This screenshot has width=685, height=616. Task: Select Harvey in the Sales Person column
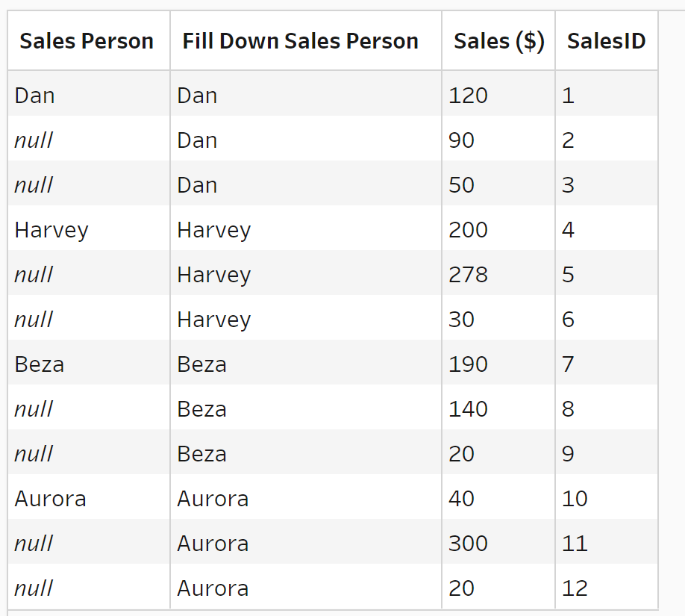[51, 229]
